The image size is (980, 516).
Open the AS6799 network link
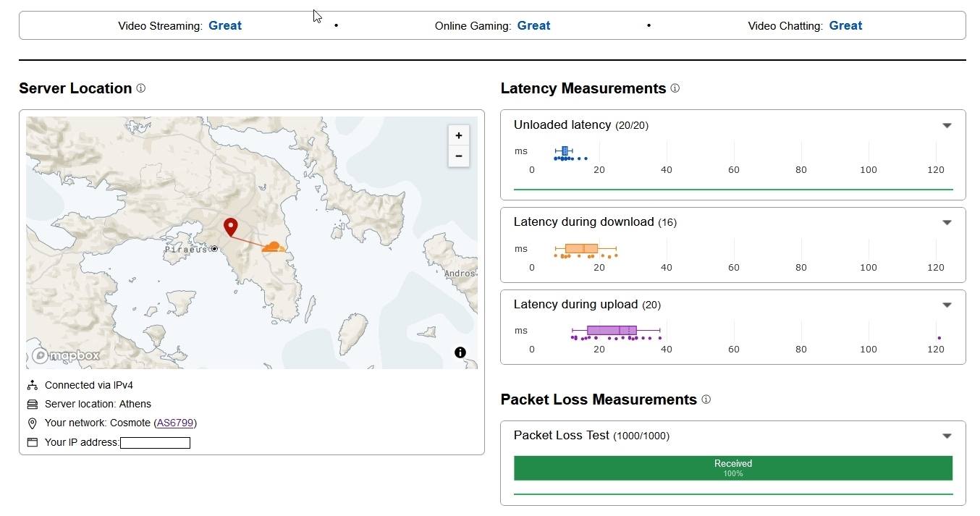175,423
